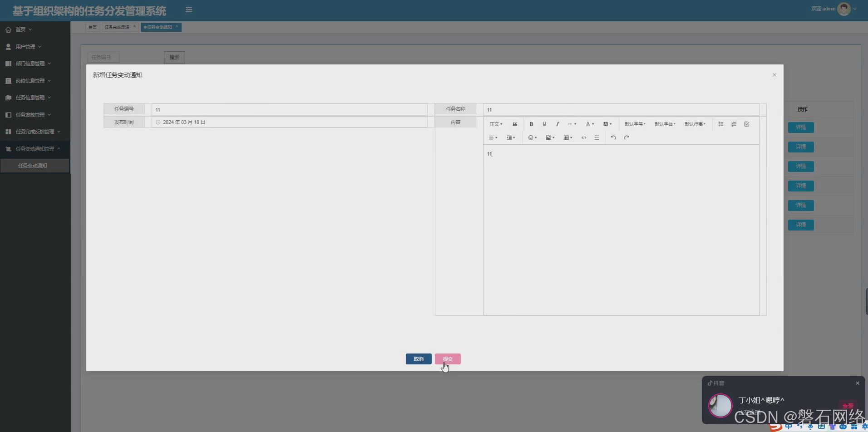Open the insert image menu
This screenshot has height=432, width=868.
[x=550, y=137]
